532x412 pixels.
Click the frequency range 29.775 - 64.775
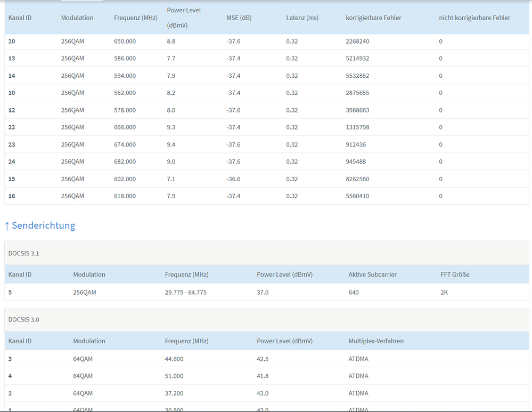186,292
